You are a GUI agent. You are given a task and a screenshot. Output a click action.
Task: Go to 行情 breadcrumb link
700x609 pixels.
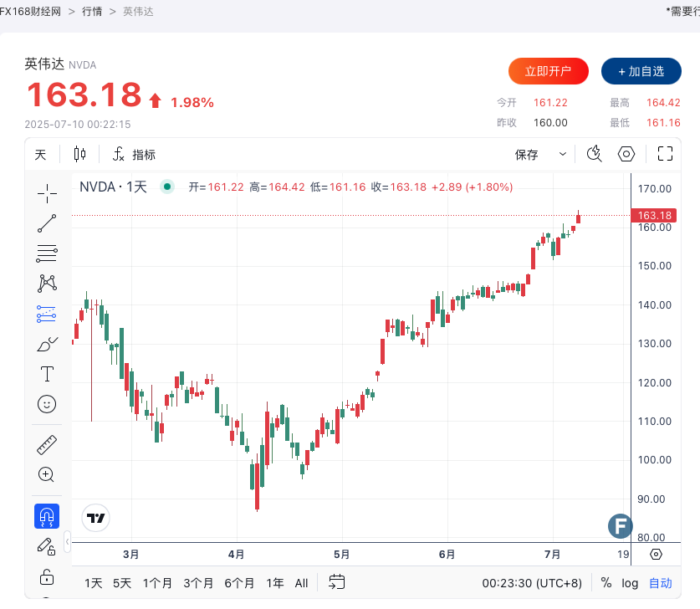tap(92, 12)
